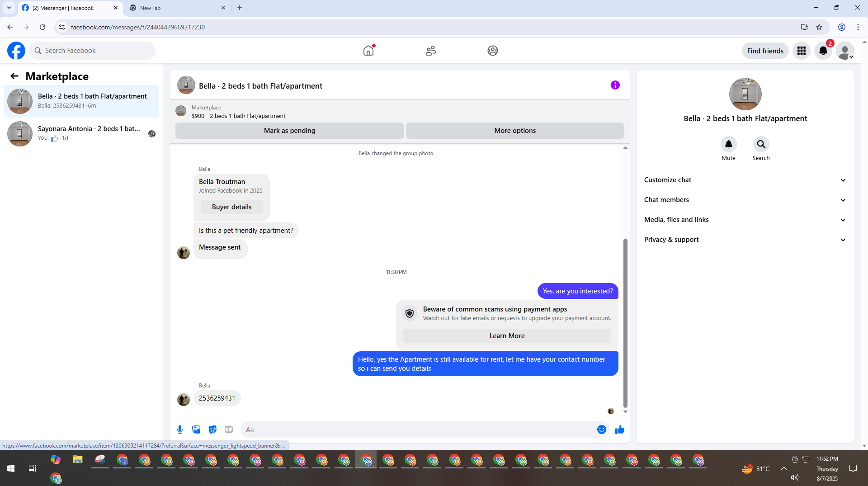Expand the Chat members section
This screenshot has height=486, width=868.
(x=745, y=200)
